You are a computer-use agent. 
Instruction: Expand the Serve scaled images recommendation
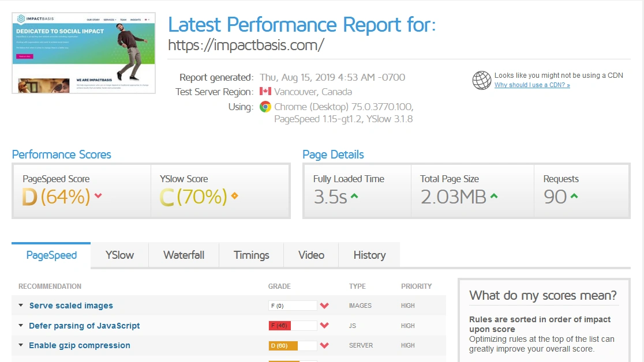tap(20, 306)
